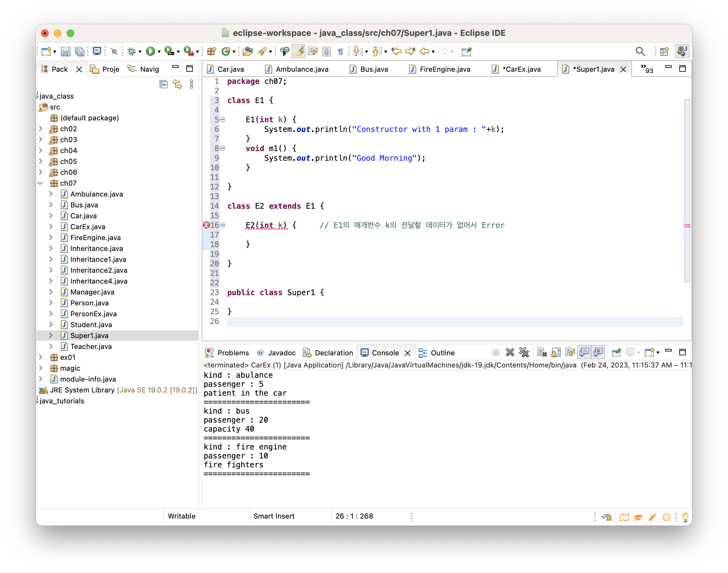Show hidden editor tabs list (93)
Image resolution: width=728 pixels, height=573 pixels.
point(646,69)
